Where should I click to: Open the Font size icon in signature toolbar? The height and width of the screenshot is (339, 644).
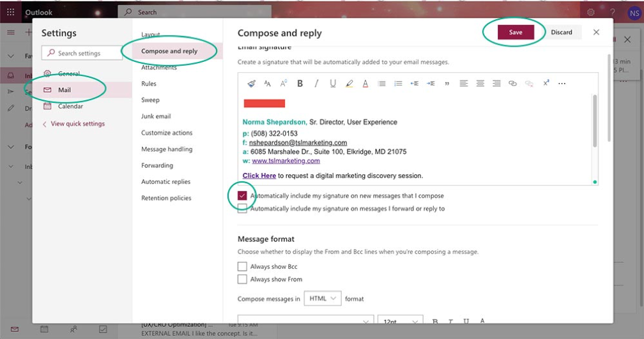click(284, 83)
